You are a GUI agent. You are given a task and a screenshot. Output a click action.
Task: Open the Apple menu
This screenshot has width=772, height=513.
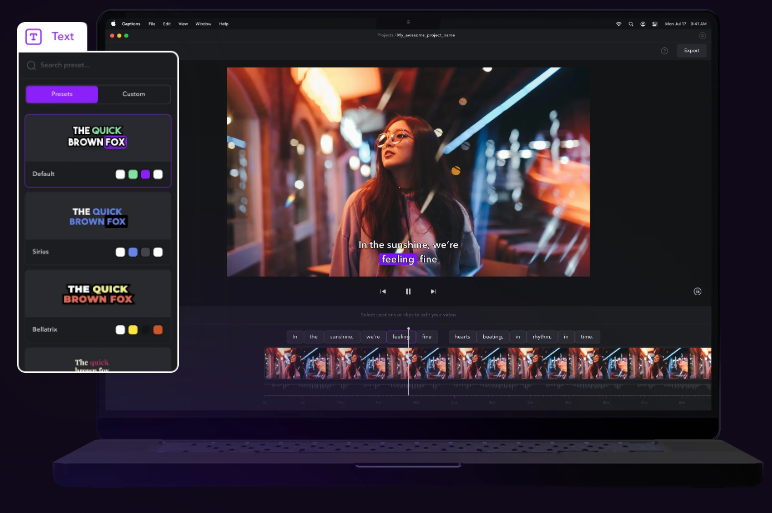tap(113, 23)
